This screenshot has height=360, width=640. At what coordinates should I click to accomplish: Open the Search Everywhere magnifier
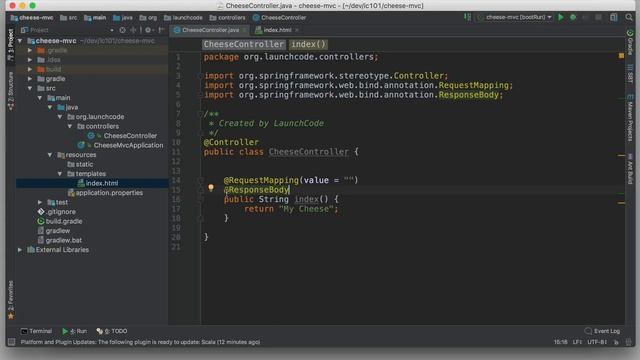pos(629,17)
